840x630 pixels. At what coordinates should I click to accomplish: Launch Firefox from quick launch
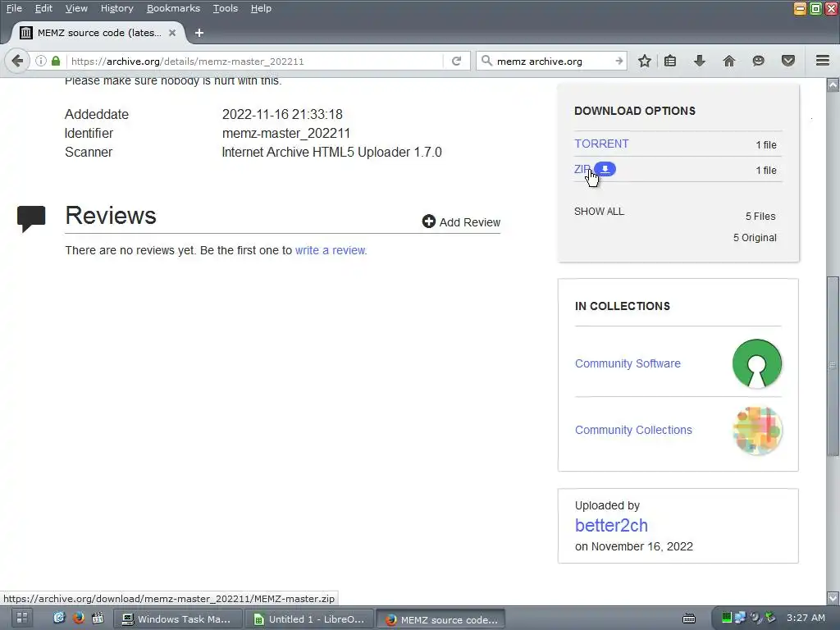pos(78,618)
